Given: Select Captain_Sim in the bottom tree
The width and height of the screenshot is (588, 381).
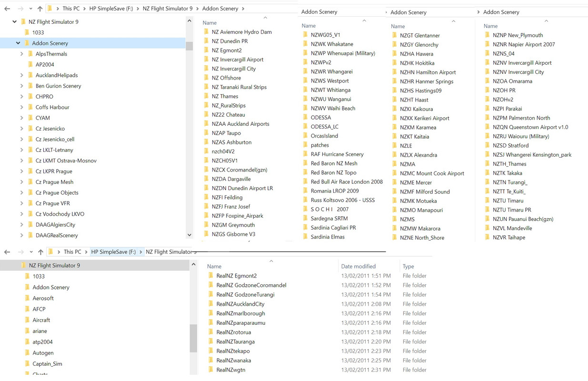Looking at the screenshot, I should 47,364.
